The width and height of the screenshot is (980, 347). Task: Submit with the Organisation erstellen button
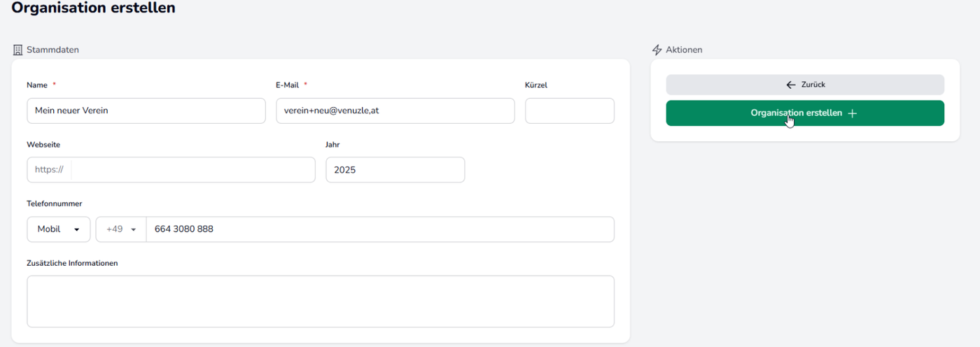tap(805, 113)
